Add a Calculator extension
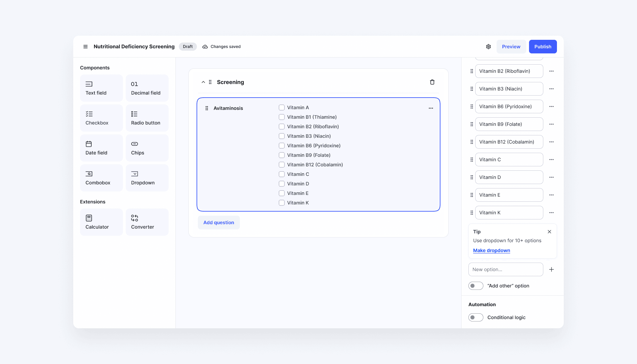637x364 pixels. tap(102, 222)
